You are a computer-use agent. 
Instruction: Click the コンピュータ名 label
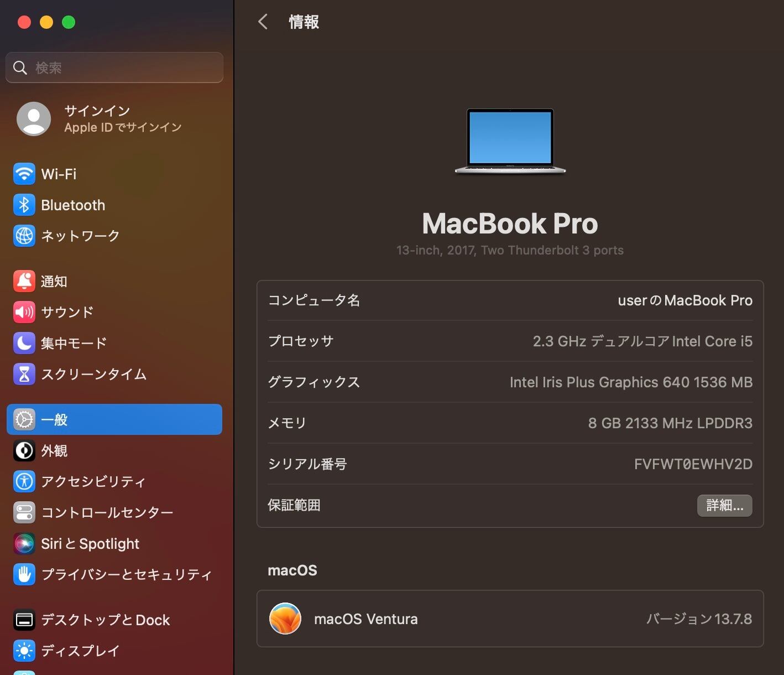click(314, 300)
